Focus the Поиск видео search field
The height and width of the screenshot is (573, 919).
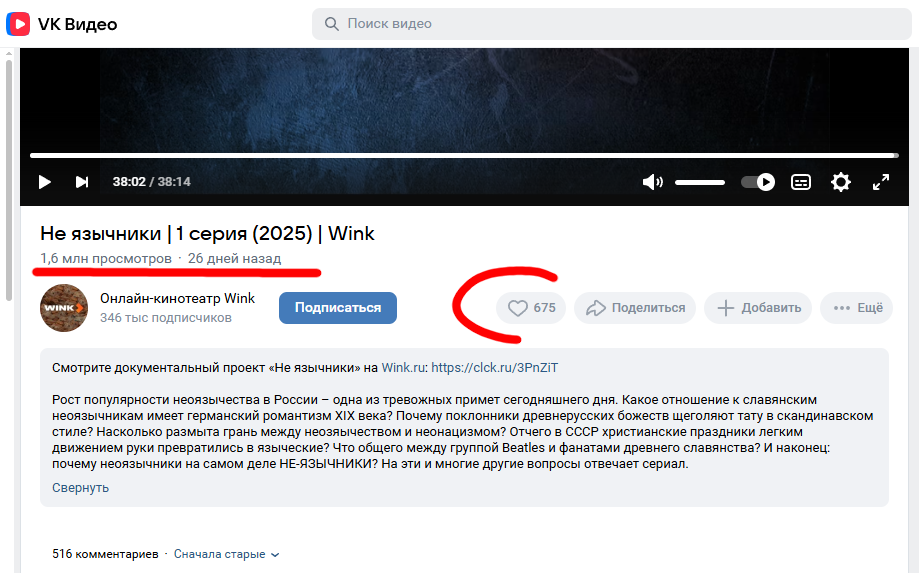point(611,24)
